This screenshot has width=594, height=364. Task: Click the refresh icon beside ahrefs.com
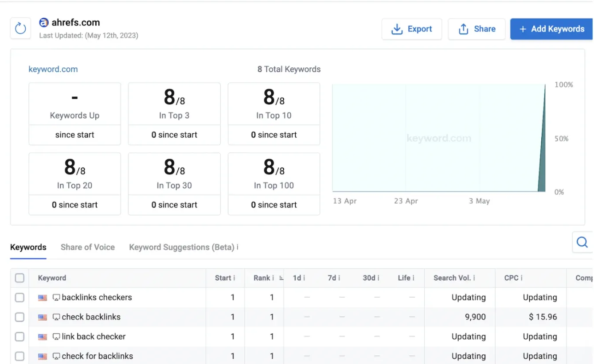20,28
